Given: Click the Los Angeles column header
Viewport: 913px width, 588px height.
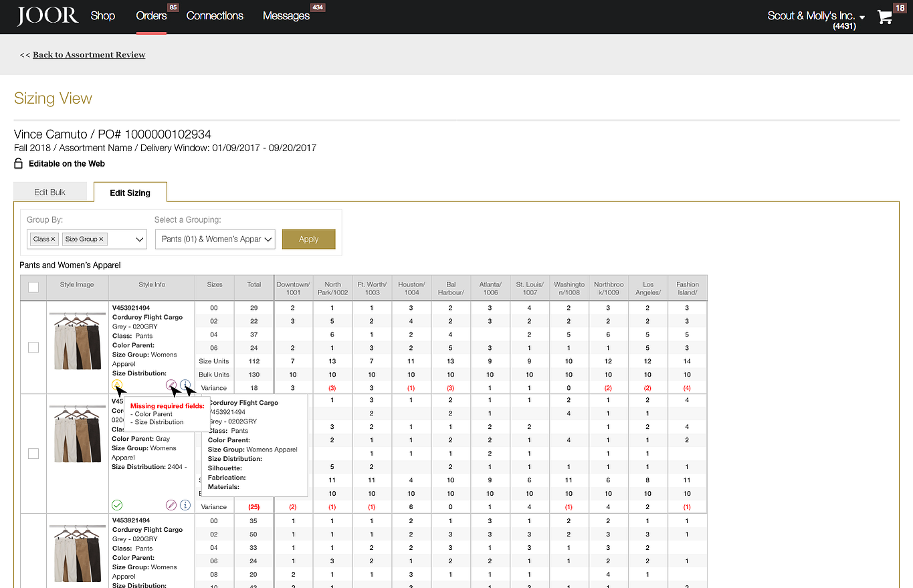Looking at the screenshot, I should pyautogui.click(x=648, y=288).
